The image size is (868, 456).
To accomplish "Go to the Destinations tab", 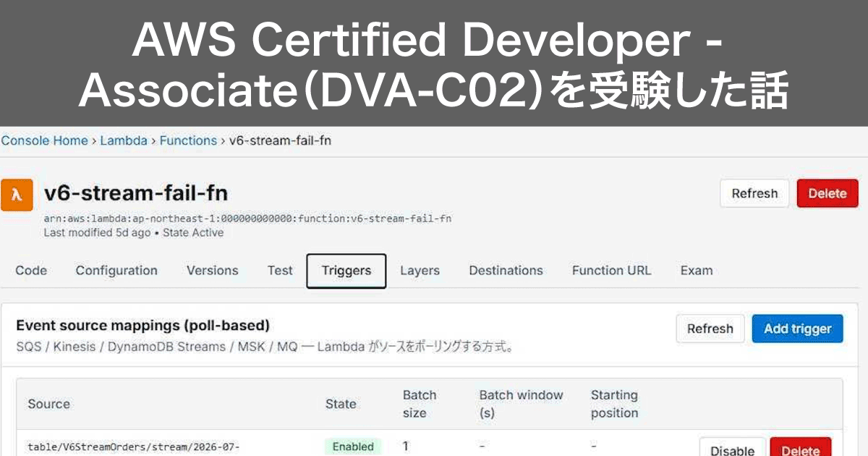I will (x=506, y=271).
